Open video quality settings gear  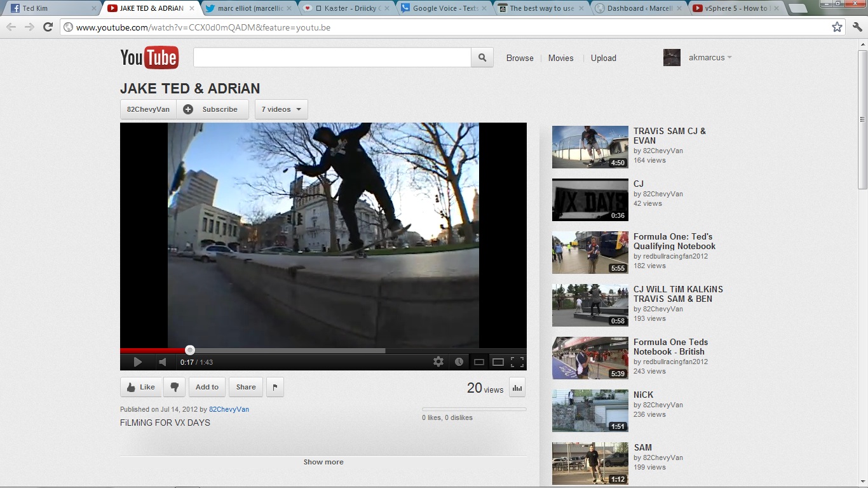438,362
